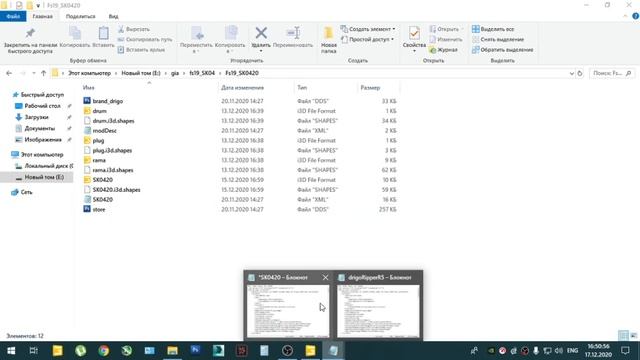
Task: Open the Easy access (Простой доступ) dropdown
Action: (x=367, y=39)
